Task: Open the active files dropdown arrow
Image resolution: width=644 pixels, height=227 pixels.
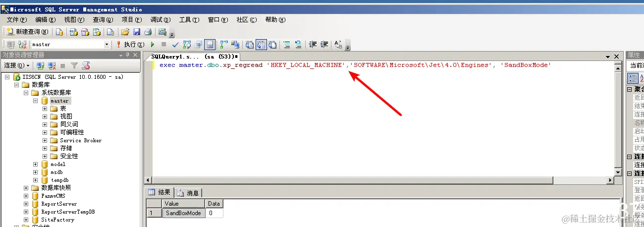Action: tap(608, 57)
